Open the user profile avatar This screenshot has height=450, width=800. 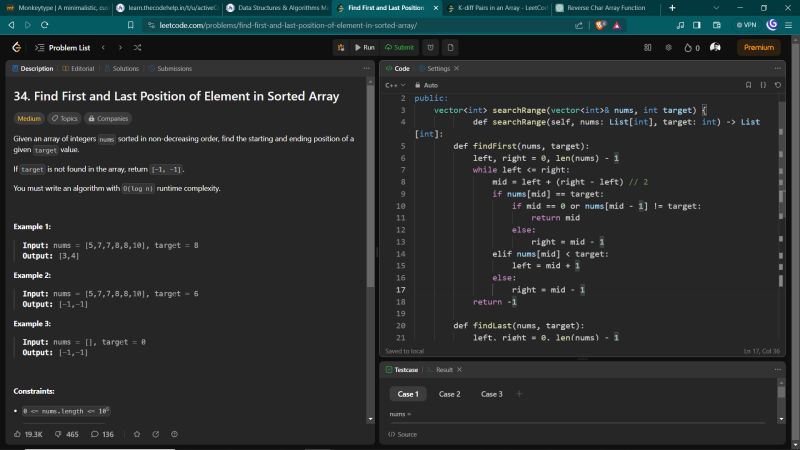pyautogui.click(x=715, y=47)
